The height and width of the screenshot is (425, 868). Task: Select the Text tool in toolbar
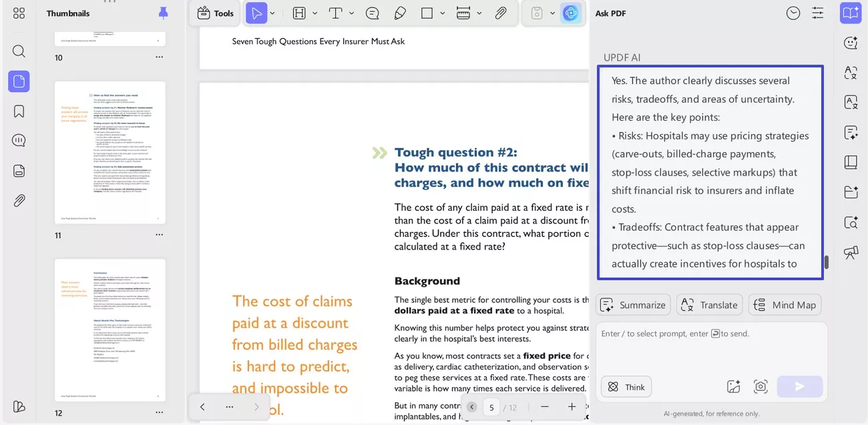tap(336, 13)
